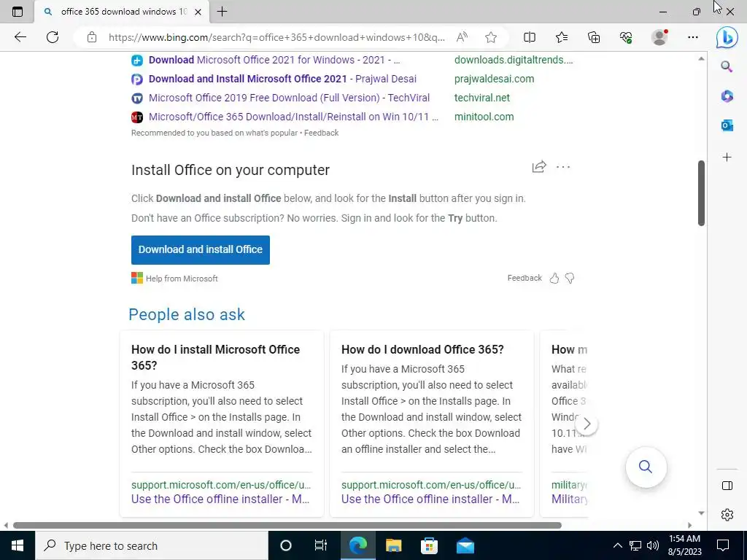Open sidebar search tool

click(727, 66)
